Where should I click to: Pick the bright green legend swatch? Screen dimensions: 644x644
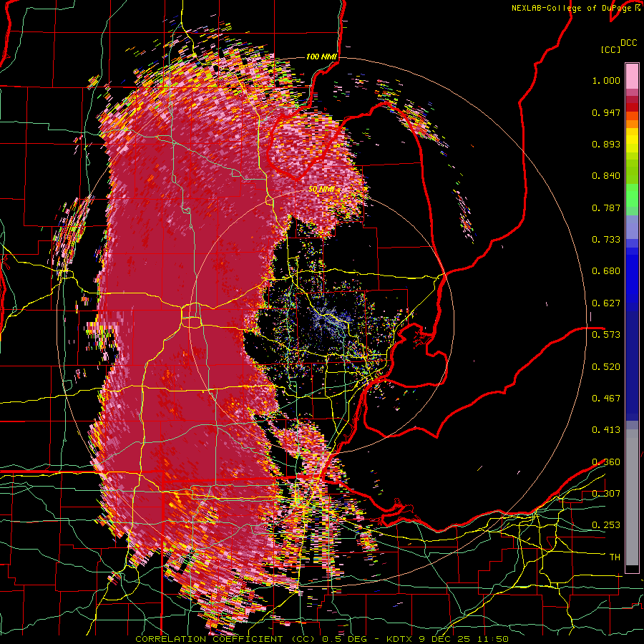click(632, 195)
